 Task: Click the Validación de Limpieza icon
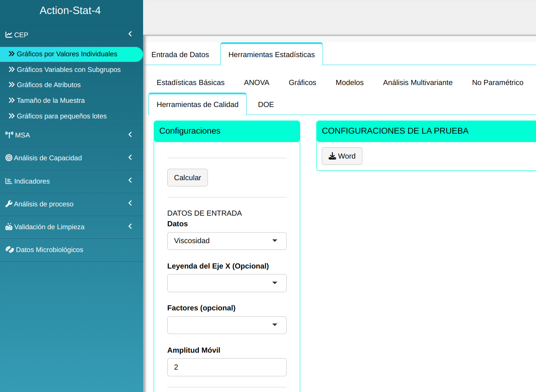8,227
